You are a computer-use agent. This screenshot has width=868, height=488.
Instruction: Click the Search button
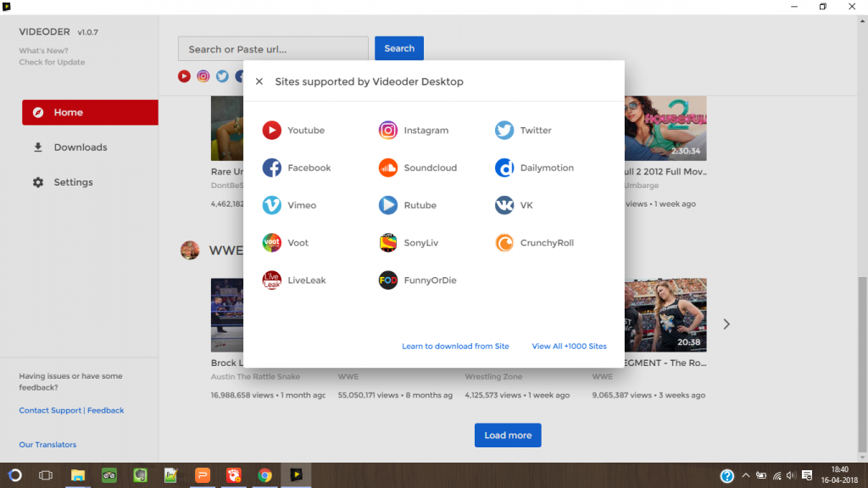point(399,48)
